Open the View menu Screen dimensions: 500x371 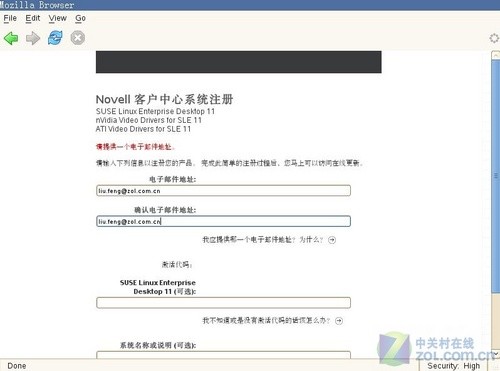(57, 18)
